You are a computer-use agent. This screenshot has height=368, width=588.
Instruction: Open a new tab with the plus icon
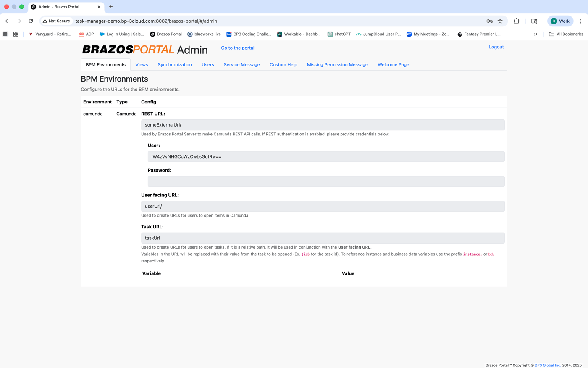click(110, 7)
